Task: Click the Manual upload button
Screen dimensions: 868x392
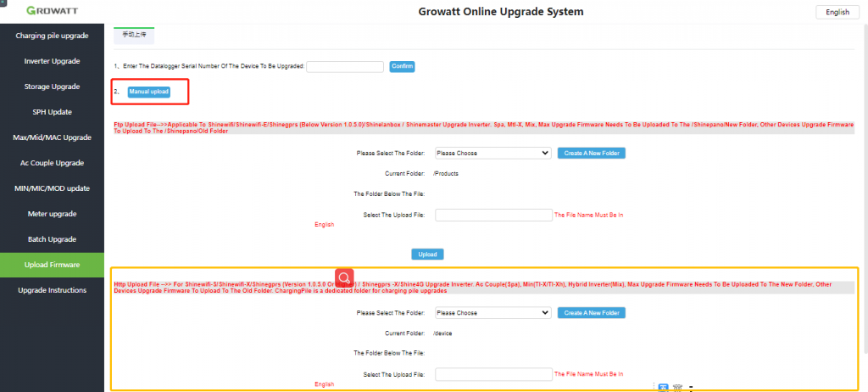Action: (149, 92)
